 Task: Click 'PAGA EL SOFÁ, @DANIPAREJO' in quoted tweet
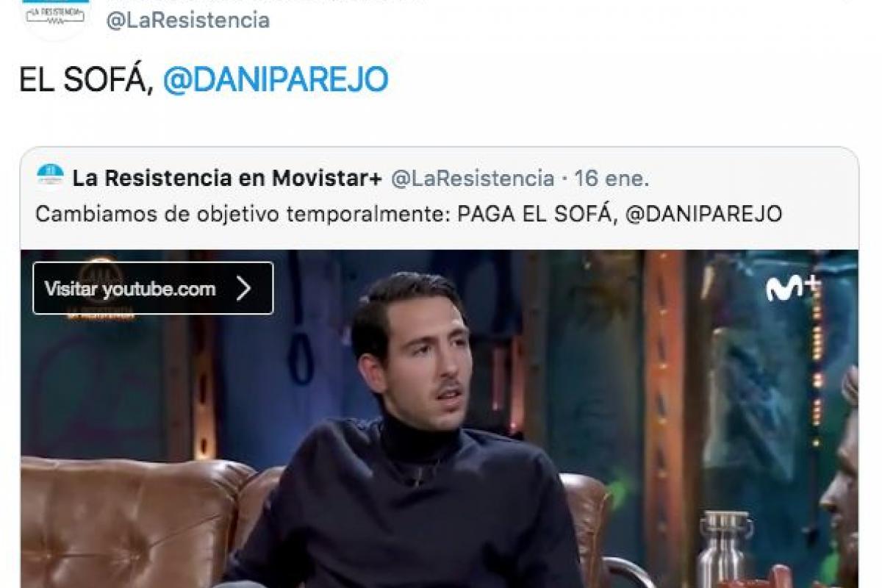[620, 214]
